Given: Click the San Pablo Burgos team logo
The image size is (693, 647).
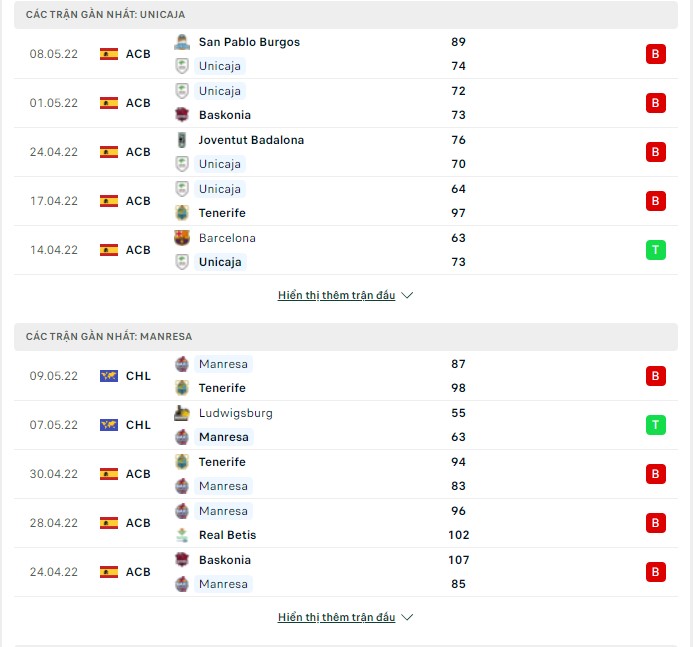Looking at the screenshot, I should [182, 42].
